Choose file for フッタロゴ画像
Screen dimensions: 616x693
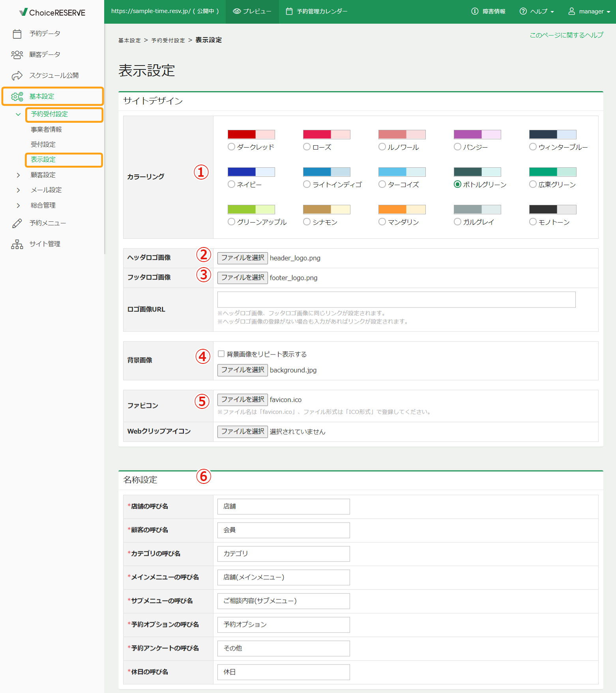tap(243, 278)
